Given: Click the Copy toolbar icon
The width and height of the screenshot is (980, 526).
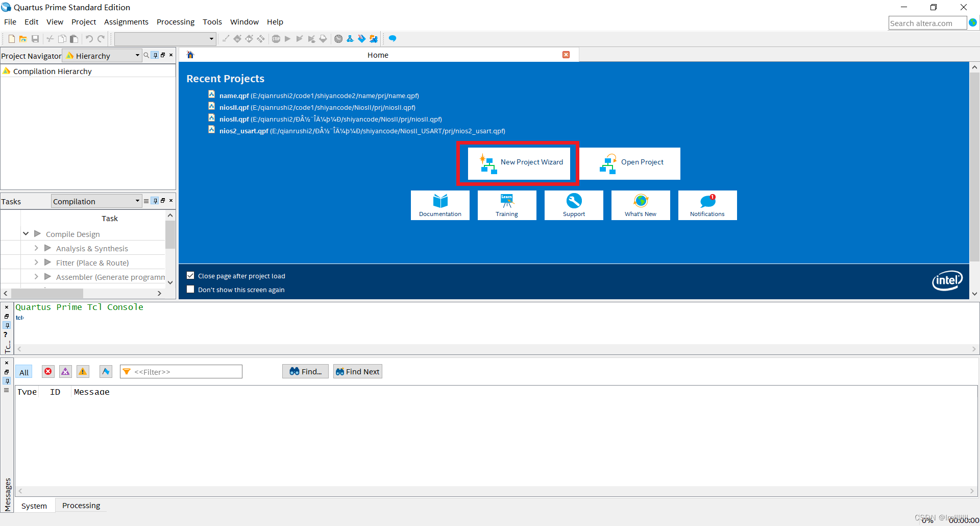Looking at the screenshot, I should [62, 39].
